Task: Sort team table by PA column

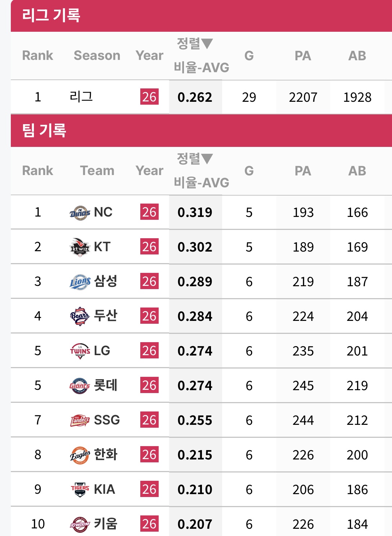Action: click(x=303, y=171)
